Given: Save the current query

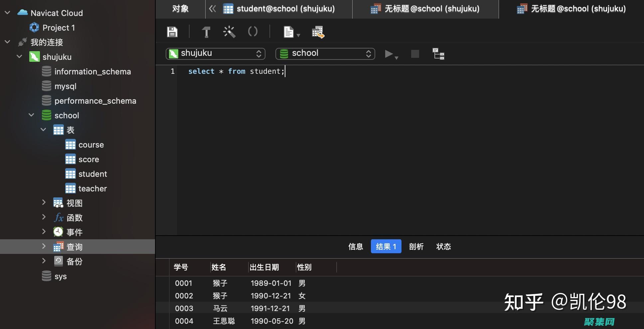Looking at the screenshot, I should pyautogui.click(x=172, y=32).
